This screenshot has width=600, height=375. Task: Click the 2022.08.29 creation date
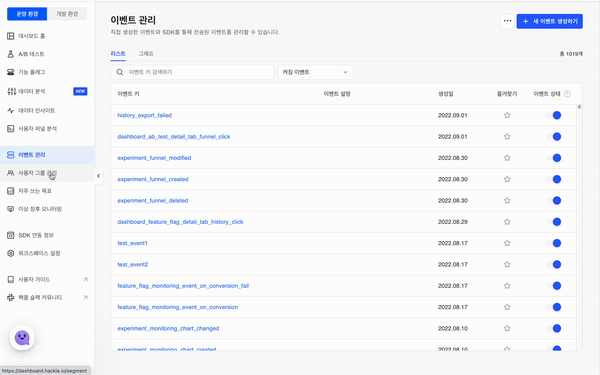click(x=453, y=222)
